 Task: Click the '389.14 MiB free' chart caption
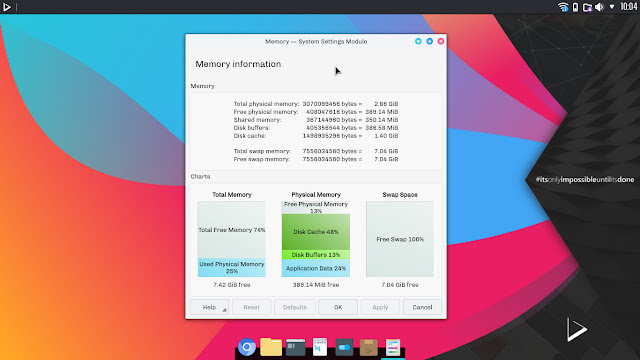316,285
